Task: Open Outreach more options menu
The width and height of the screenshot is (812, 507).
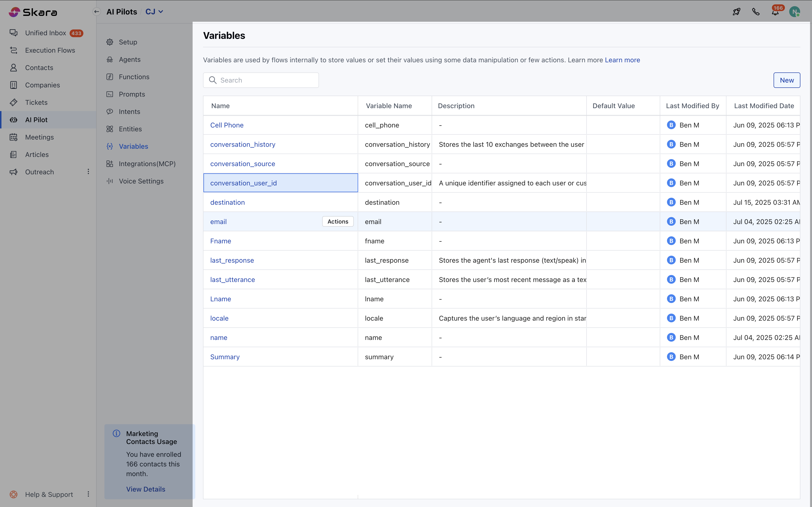Action: (x=88, y=172)
